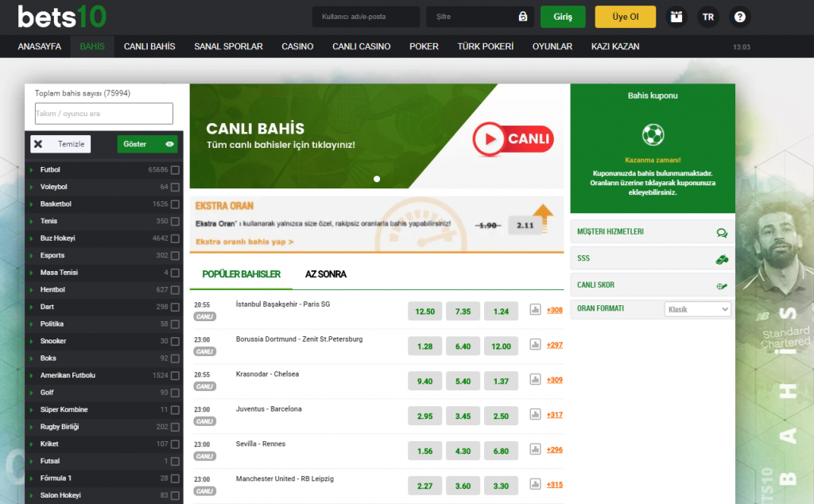Screen dimensions: 814x504
Task: Open the TR language selector
Action: (x=708, y=17)
